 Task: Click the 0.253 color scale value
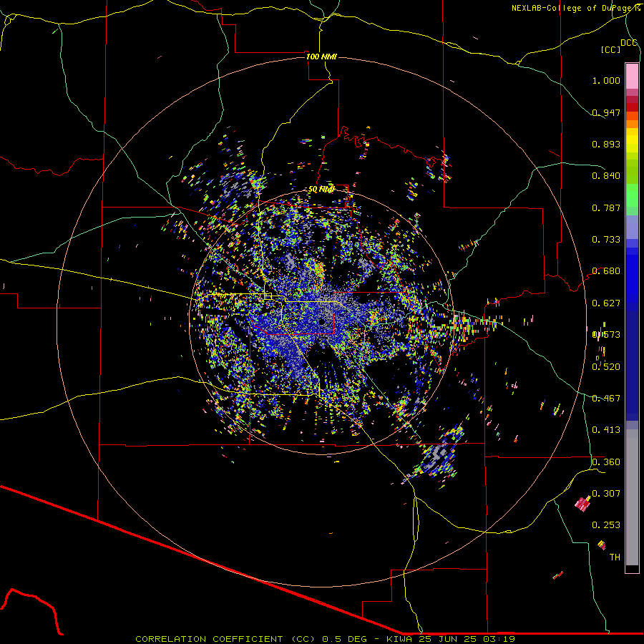coord(606,525)
